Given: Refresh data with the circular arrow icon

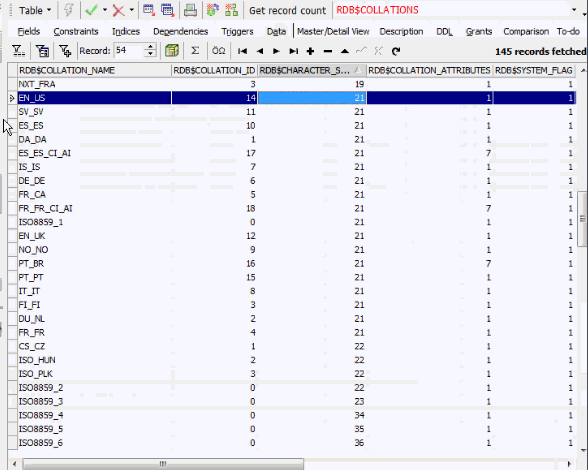Looking at the screenshot, I should point(396,51).
